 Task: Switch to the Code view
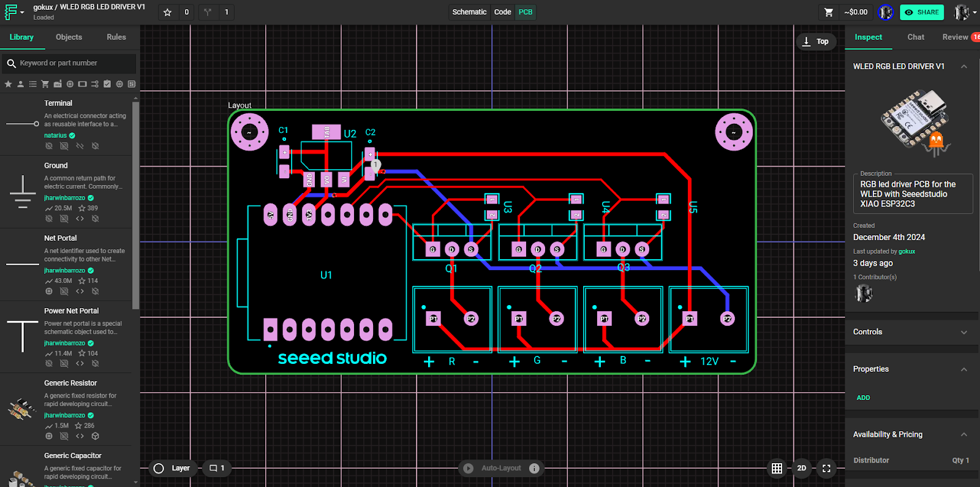[503, 12]
